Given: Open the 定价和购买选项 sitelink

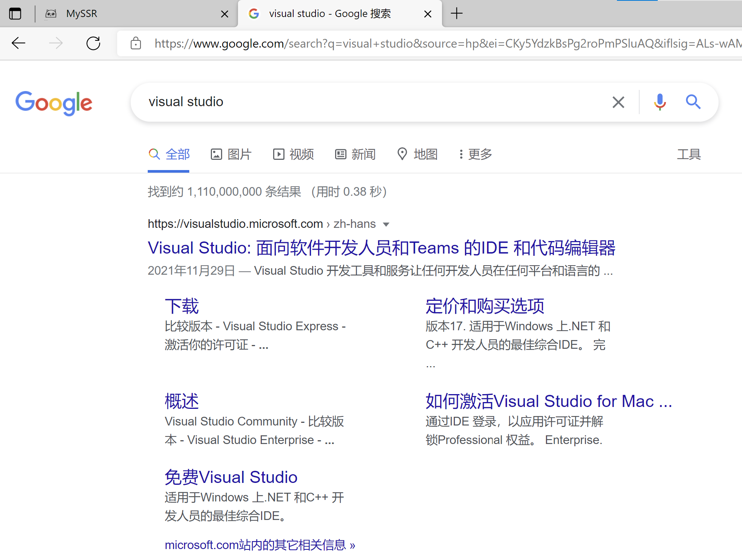Looking at the screenshot, I should tap(485, 306).
